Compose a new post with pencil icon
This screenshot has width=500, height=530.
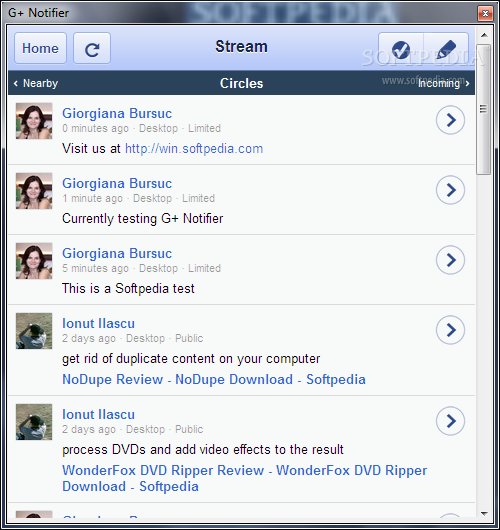click(446, 48)
